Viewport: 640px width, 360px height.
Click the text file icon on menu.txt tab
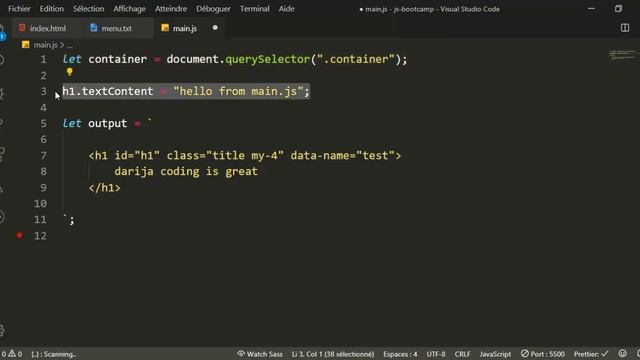point(94,28)
